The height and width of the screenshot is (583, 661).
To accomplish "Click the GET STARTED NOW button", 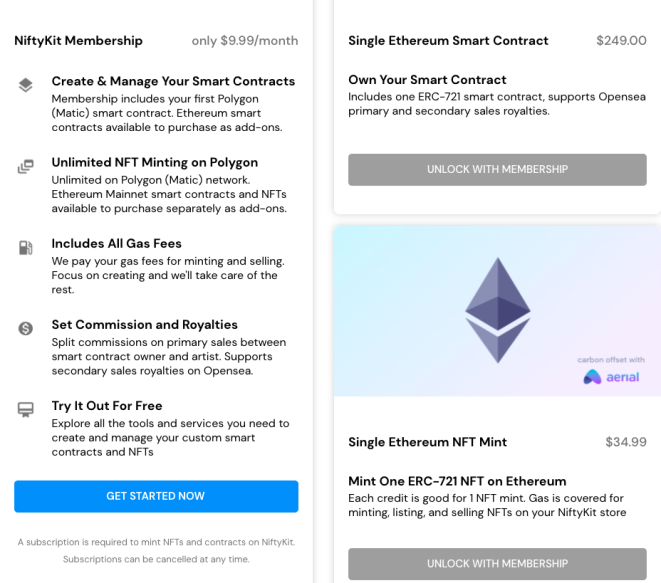I will (x=156, y=496).
